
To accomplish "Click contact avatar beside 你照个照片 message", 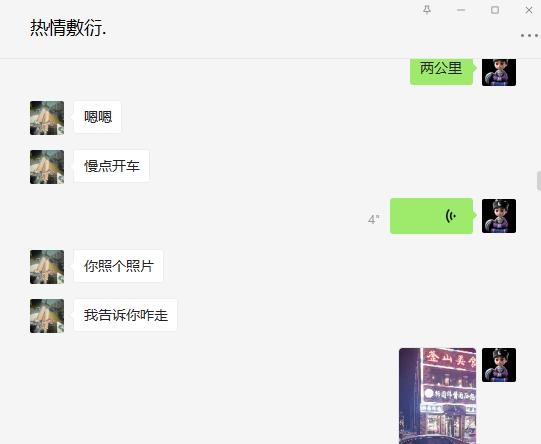I will [47, 267].
